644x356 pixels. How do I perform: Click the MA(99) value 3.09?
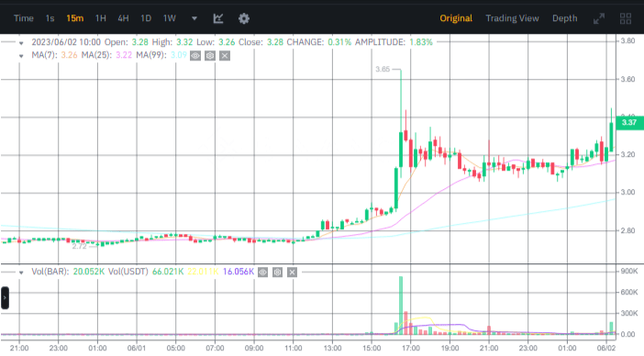click(179, 55)
